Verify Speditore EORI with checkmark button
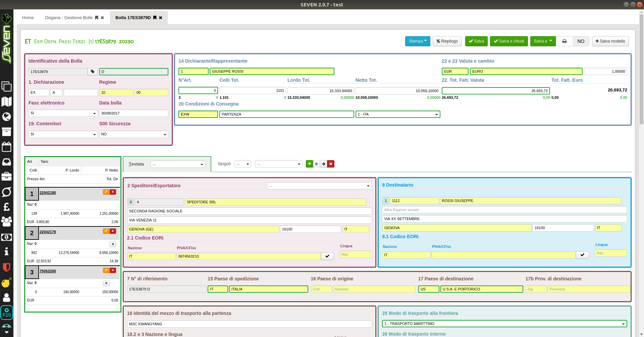This screenshot has height=337, width=644. pyautogui.click(x=327, y=256)
